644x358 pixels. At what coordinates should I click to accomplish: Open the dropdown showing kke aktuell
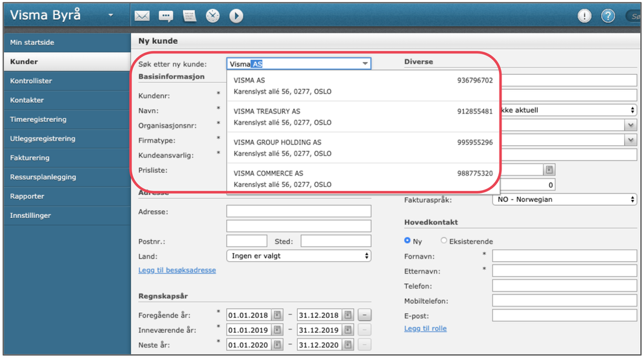[569, 110]
